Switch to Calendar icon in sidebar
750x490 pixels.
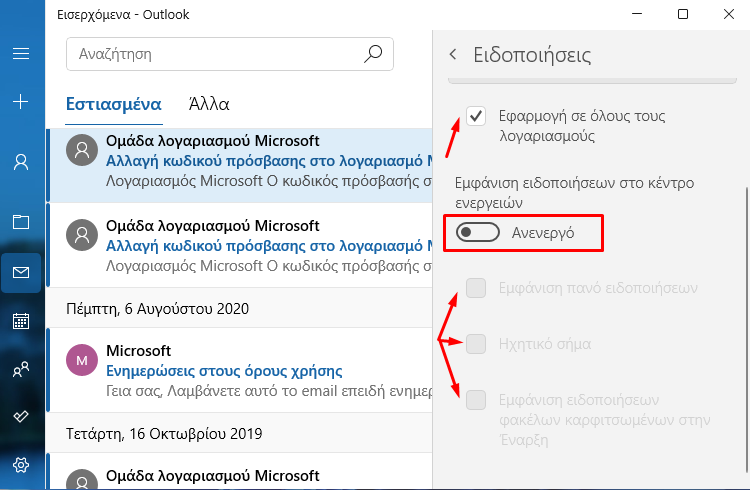21,321
